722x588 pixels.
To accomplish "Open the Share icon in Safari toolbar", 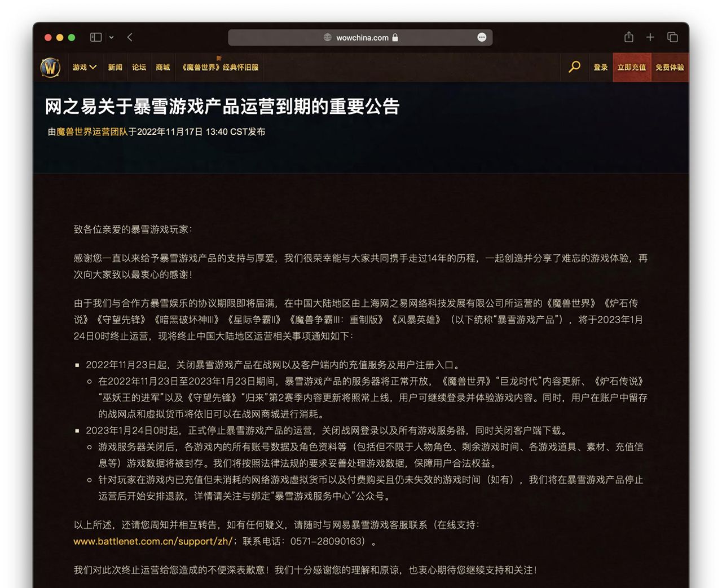I will tap(628, 37).
